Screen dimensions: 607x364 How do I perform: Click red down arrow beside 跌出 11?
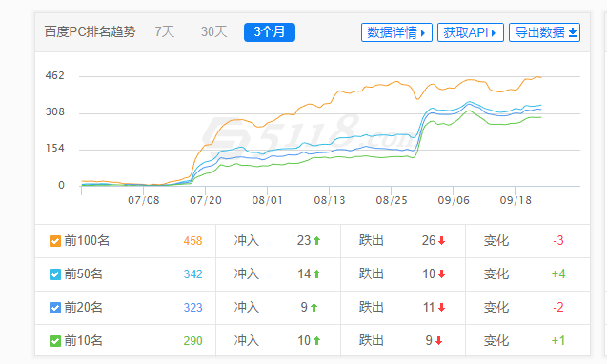pos(441,307)
